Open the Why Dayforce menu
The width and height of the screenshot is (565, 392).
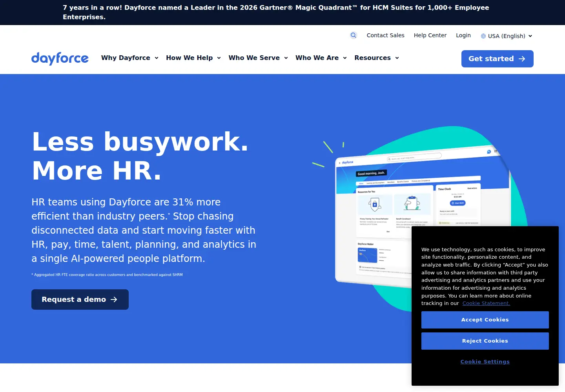click(130, 58)
